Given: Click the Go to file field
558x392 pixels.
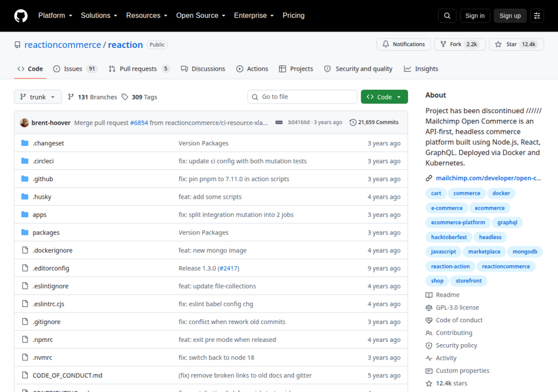Looking at the screenshot, I should 302,97.
